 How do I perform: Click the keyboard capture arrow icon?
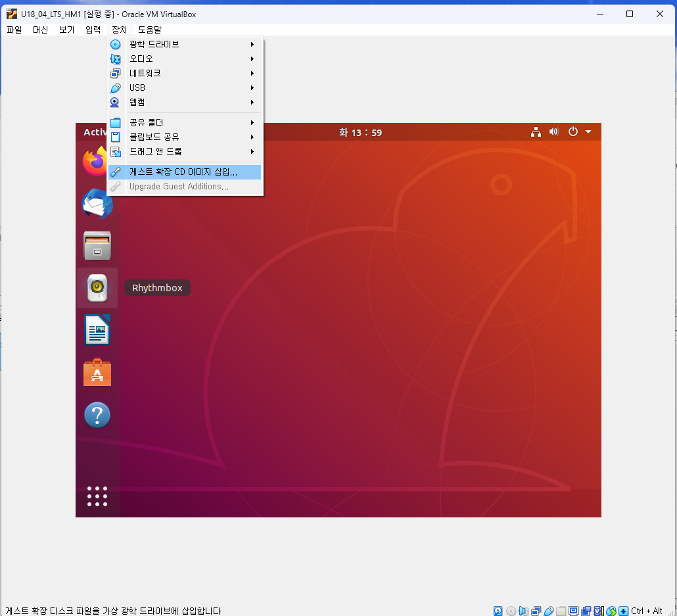point(624,611)
